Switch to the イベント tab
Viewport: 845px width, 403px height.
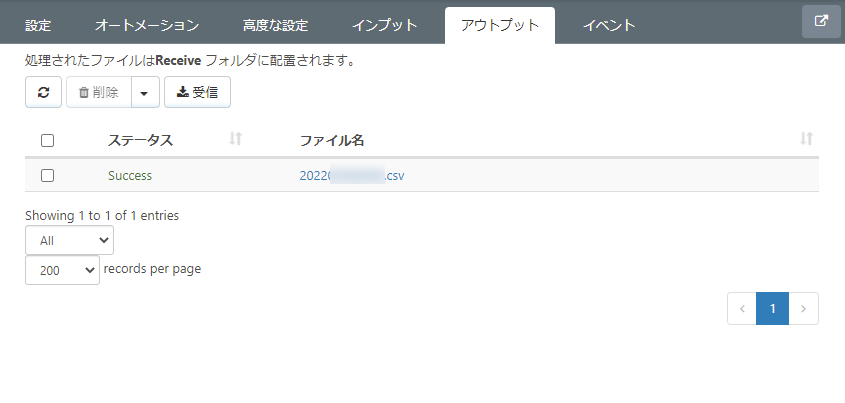click(609, 25)
